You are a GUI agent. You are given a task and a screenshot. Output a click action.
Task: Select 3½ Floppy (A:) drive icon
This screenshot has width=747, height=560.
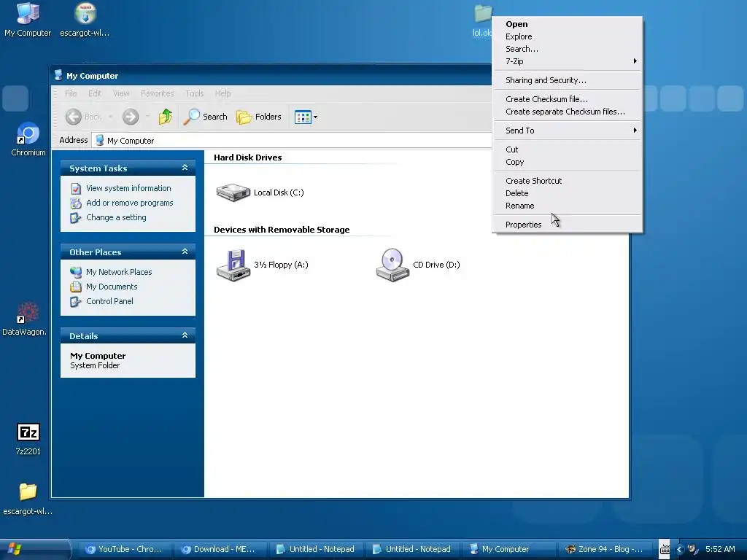tap(262, 265)
